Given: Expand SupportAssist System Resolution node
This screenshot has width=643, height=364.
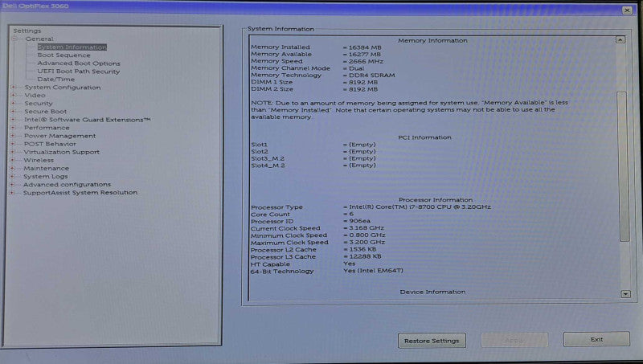Looking at the screenshot, I should pos(13,193).
